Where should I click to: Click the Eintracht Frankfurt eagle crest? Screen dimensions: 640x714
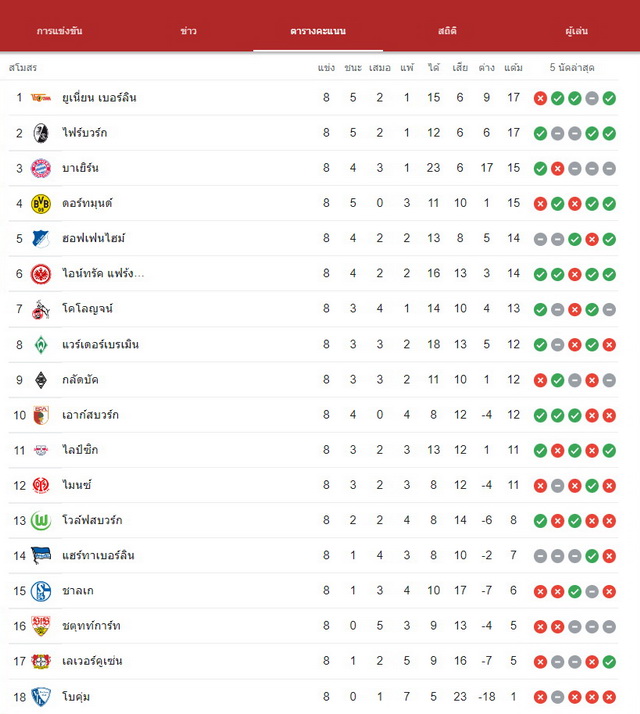[41, 274]
